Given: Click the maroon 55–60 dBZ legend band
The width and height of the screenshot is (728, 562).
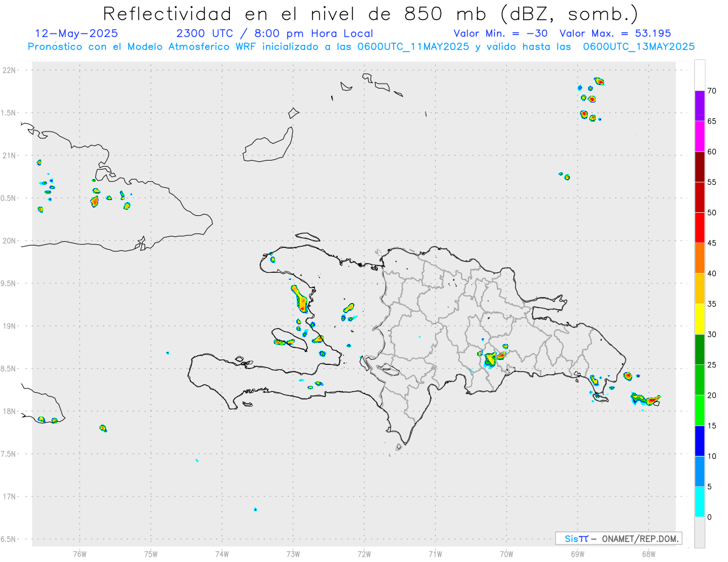Looking at the screenshot, I should pyautogui.click(x=699, y=167).
